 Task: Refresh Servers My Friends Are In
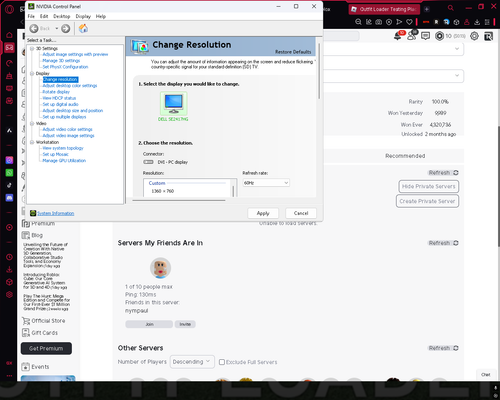click(444, 243)
